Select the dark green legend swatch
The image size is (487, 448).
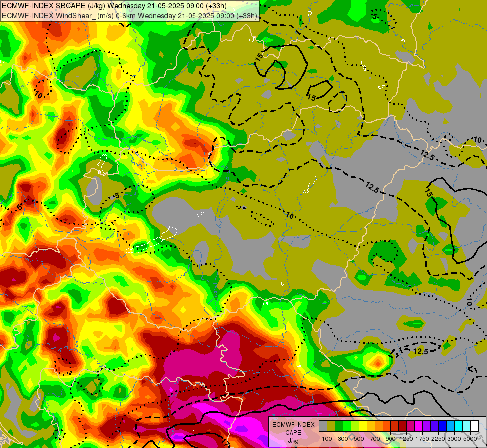pyautogui.click(x=339, y=426)
